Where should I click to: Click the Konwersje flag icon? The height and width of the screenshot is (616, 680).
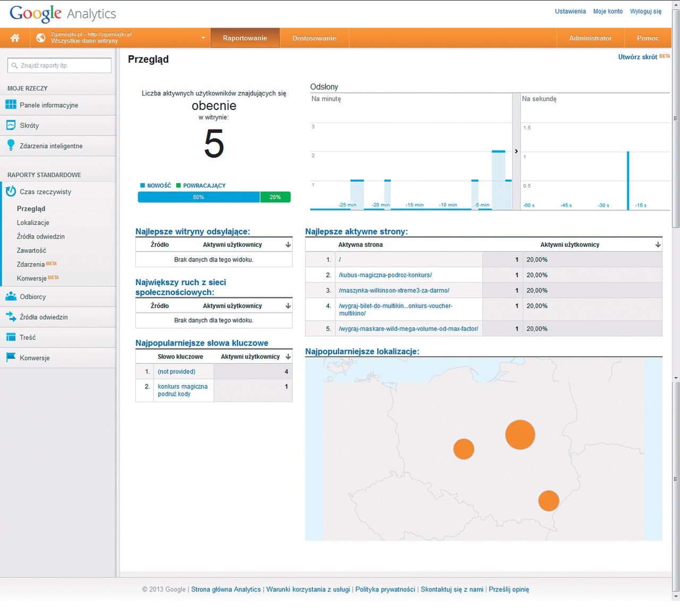click(x=11, y=357)
